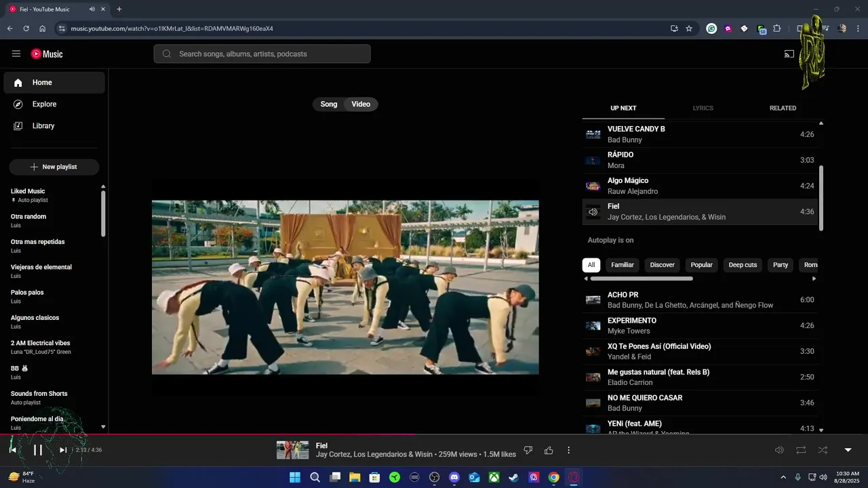
Task: Skip to the previous track
Action: point(13,450)
